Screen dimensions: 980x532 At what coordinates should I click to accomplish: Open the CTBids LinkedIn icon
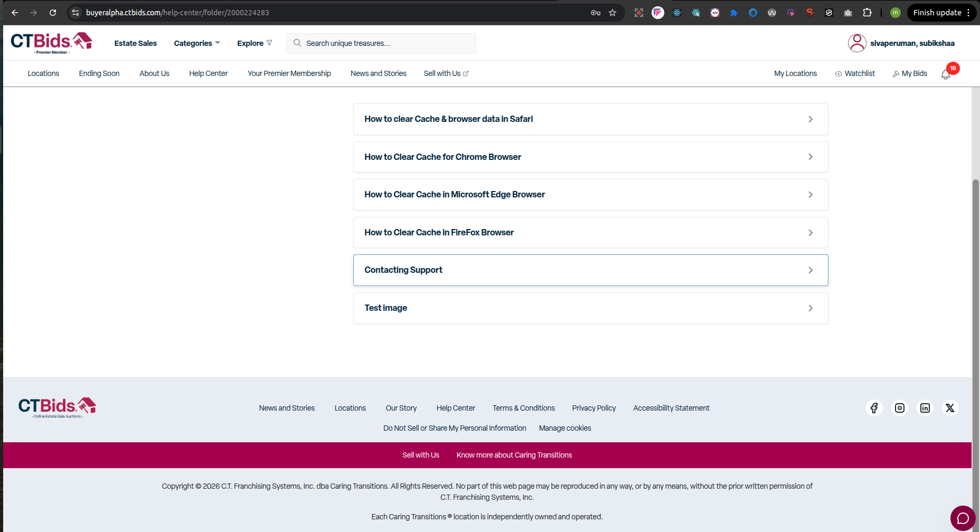pos(925,408)
